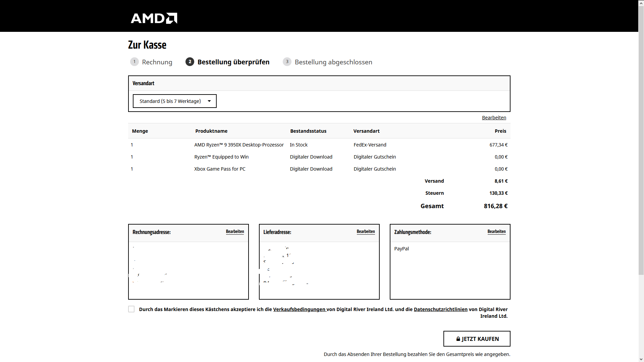Click the numbered circle for step 3
The width and height of the screenshot is (644, 362).
[x=287, y=62]
